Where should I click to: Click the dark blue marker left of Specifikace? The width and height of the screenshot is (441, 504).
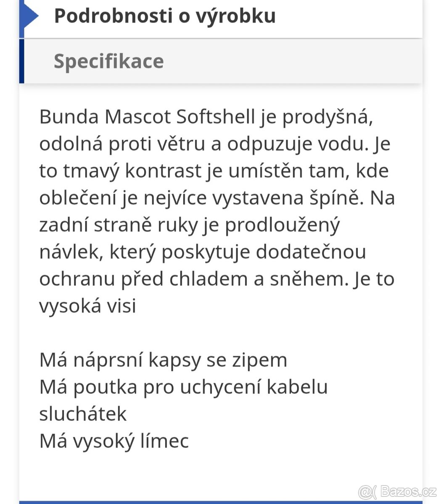click(x=22, y=61)
